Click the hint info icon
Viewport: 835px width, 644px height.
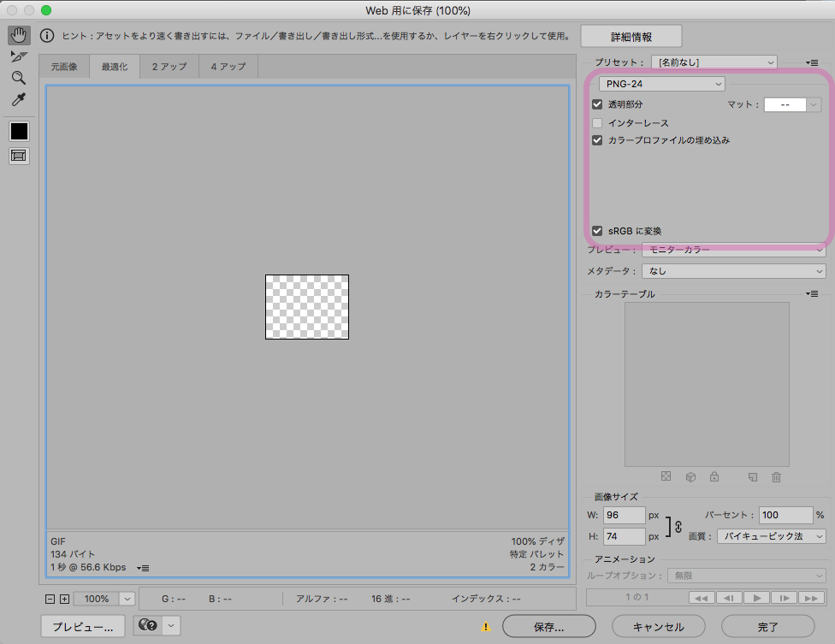(47, 36)
